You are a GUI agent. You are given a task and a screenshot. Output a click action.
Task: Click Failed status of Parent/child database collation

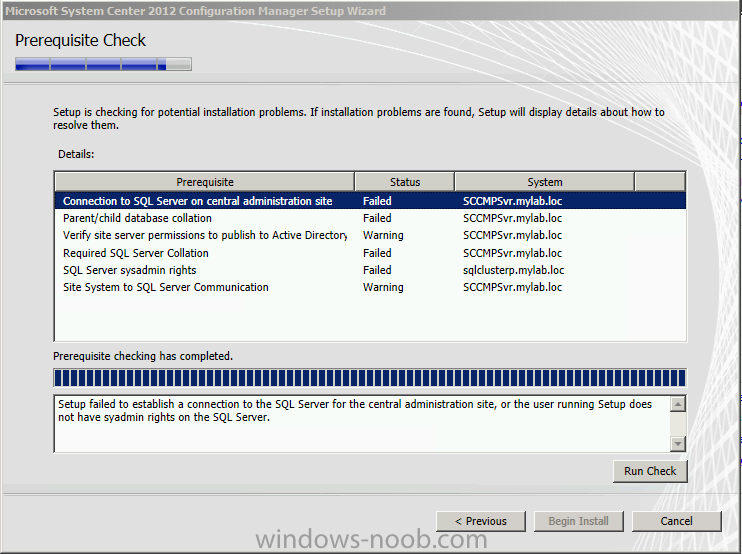click(377, 218)
